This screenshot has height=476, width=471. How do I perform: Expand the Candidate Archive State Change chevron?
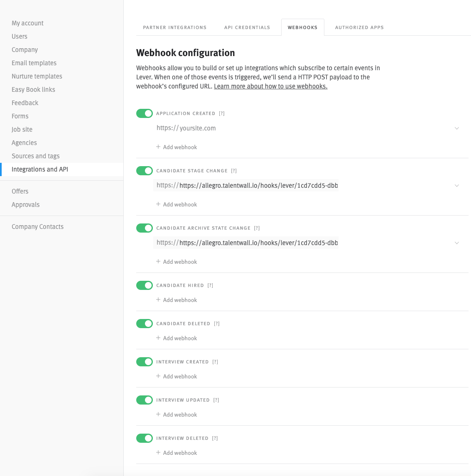point(456,243)
